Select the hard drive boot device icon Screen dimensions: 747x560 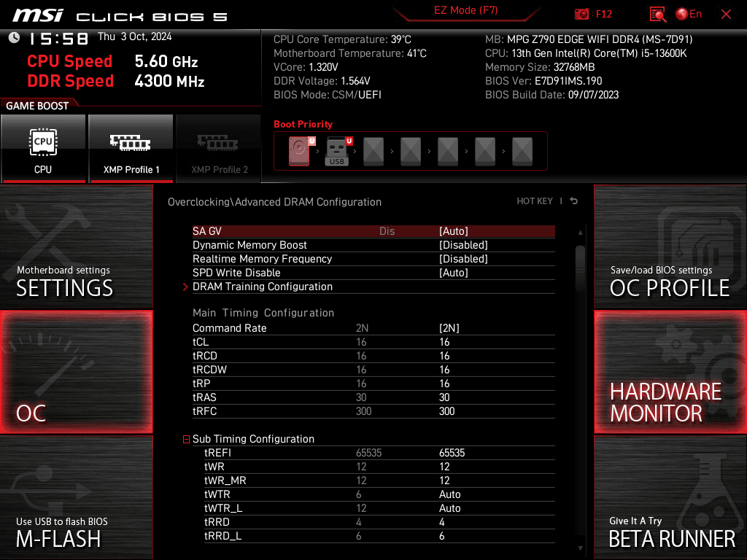coord(300,151)
